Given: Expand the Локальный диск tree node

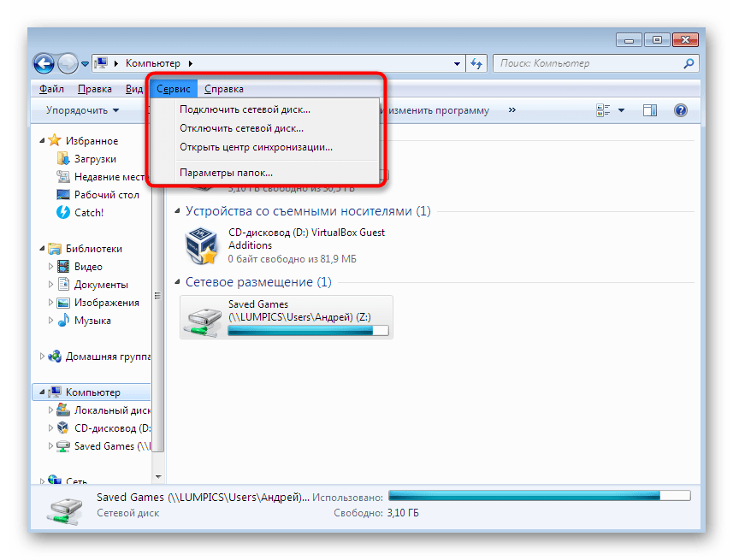Looking at the screenshot, I should click(51, 410).
